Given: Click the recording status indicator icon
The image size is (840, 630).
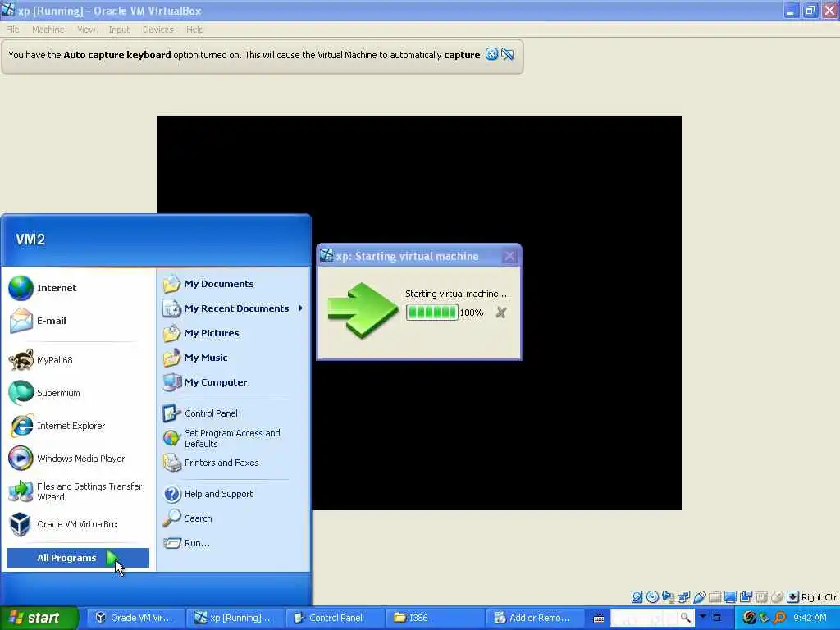Looking at the screenshot, I should (x=746, y=597).
